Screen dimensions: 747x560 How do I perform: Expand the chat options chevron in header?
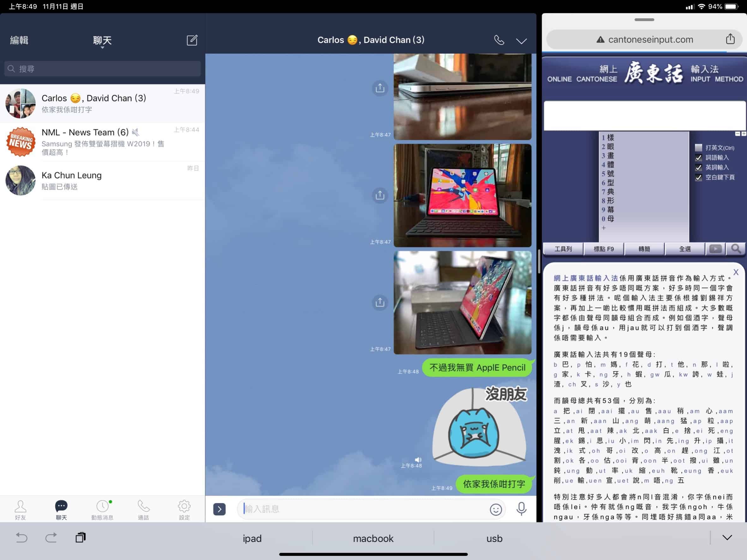521,41
